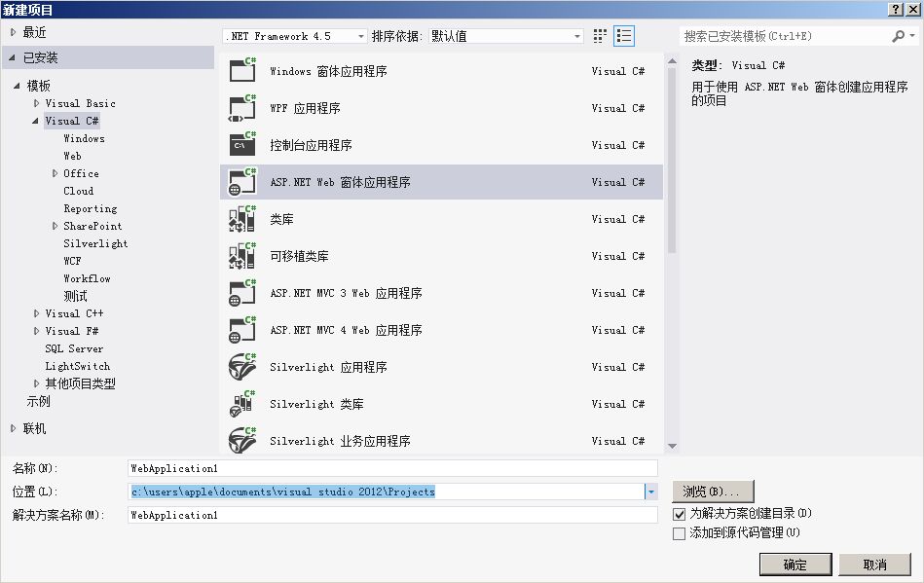The width and height of the screenshot is (924, 583).
Task: Select Silverlight tree item
Action: tap(95, 243)
